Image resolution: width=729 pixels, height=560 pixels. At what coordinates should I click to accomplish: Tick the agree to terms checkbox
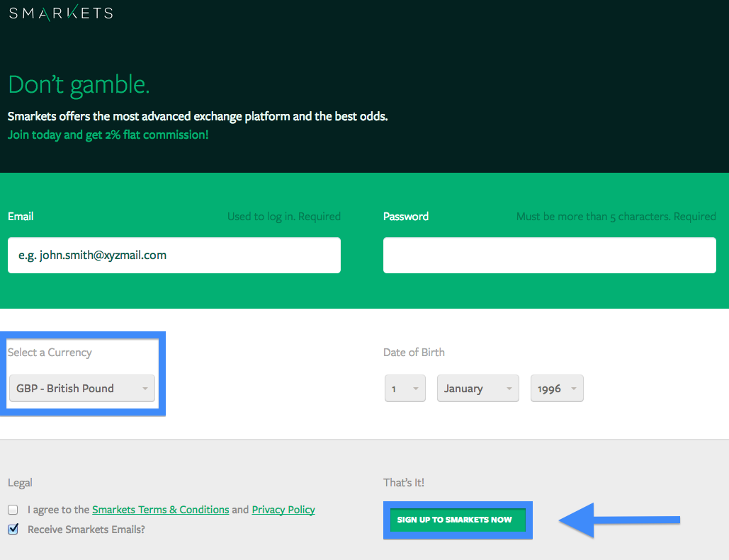click(x=13, y=510)
